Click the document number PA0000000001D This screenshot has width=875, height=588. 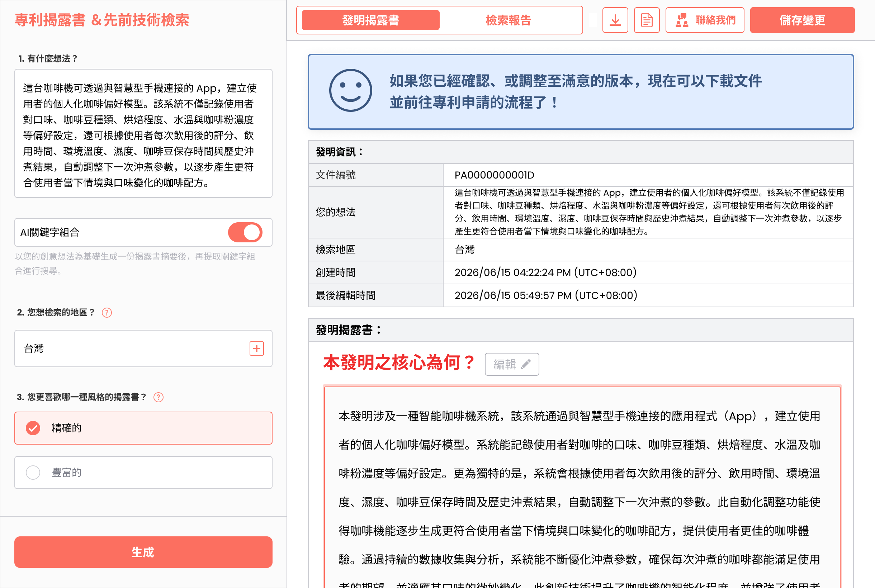point(494,175)
